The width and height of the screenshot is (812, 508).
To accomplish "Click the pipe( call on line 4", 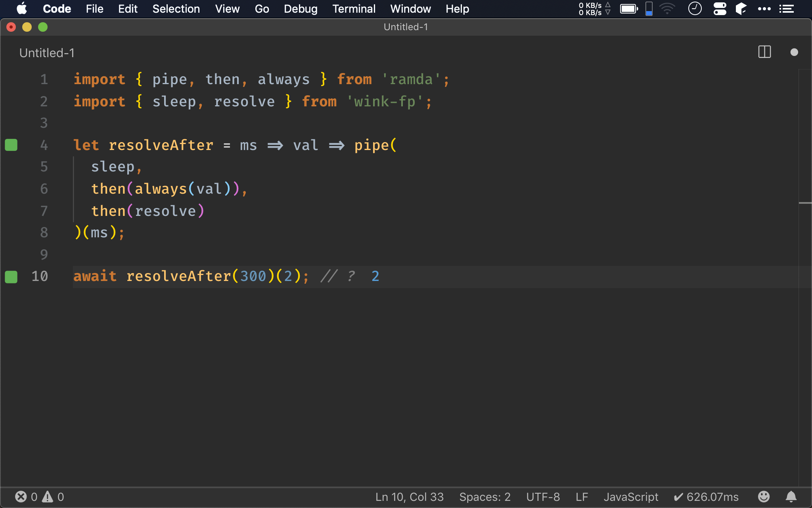I will [375, 145].
